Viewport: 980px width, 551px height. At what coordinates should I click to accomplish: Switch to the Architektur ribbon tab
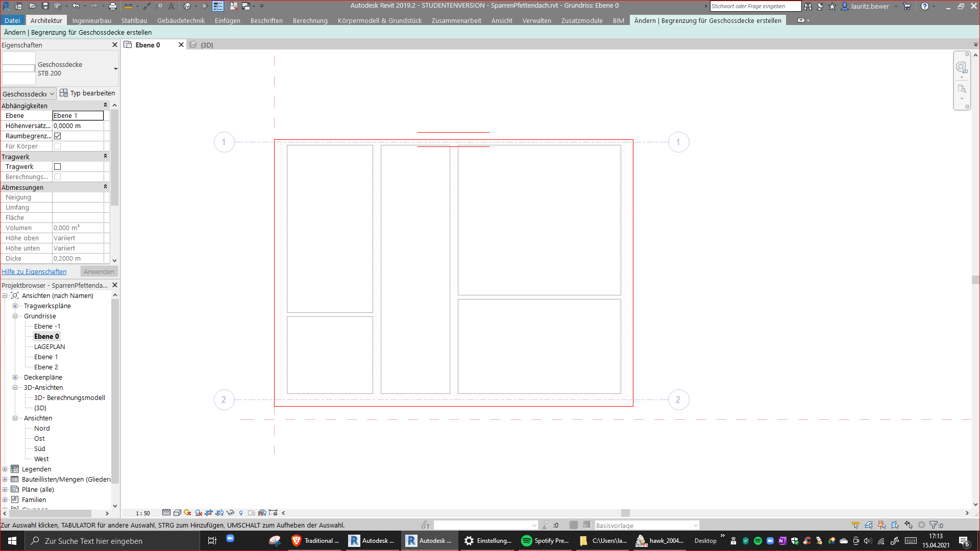46,20
